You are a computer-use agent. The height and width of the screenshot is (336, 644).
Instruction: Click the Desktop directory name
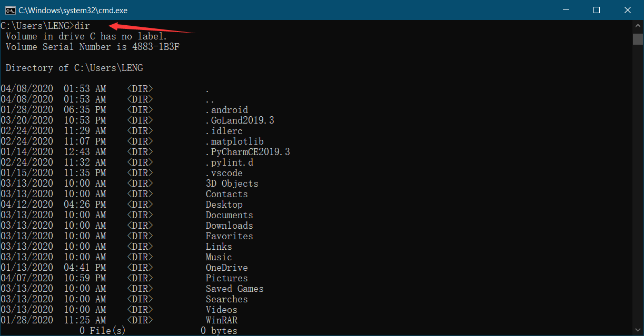coord(224,205)
